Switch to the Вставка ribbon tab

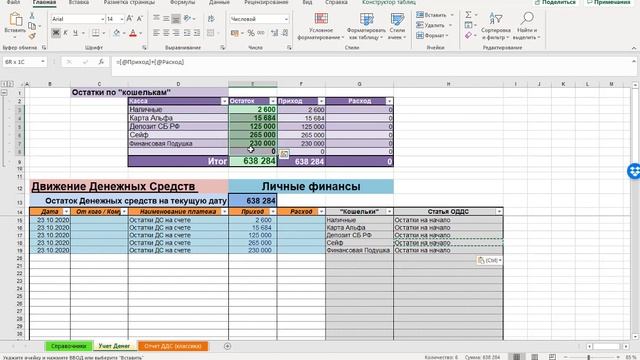pyautogui.click(x=79, y=2)
